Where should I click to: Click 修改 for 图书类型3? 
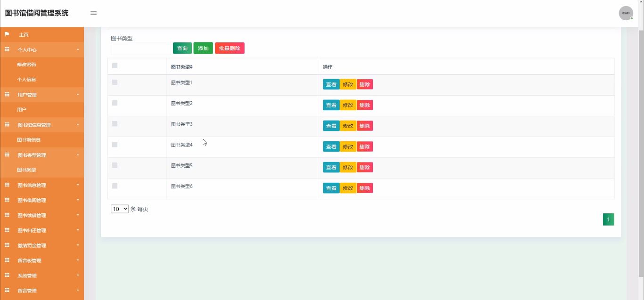click(348, 126)
